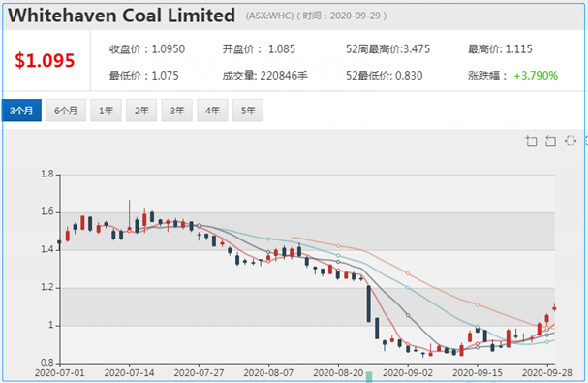The height and width of the screenshot is (383, 588).
Task: Click the 2020-08-20 axis date label
Action: (x=338, y=373)
